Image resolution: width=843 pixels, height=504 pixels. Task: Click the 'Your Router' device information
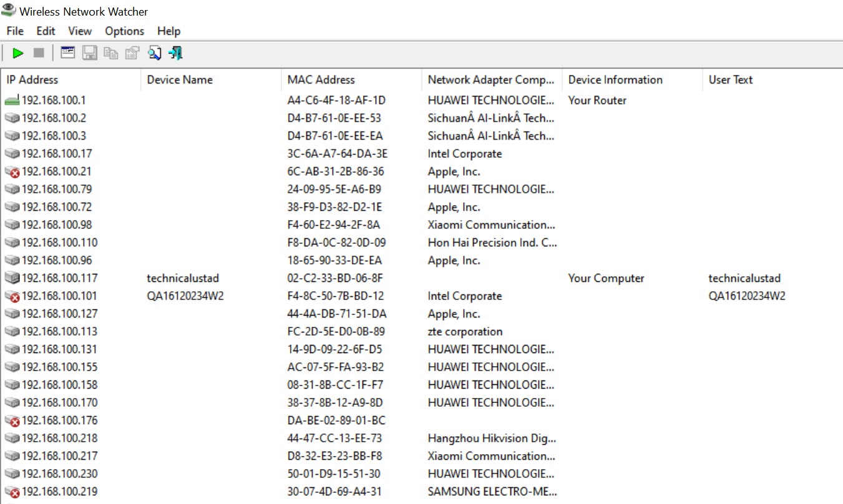597,100
